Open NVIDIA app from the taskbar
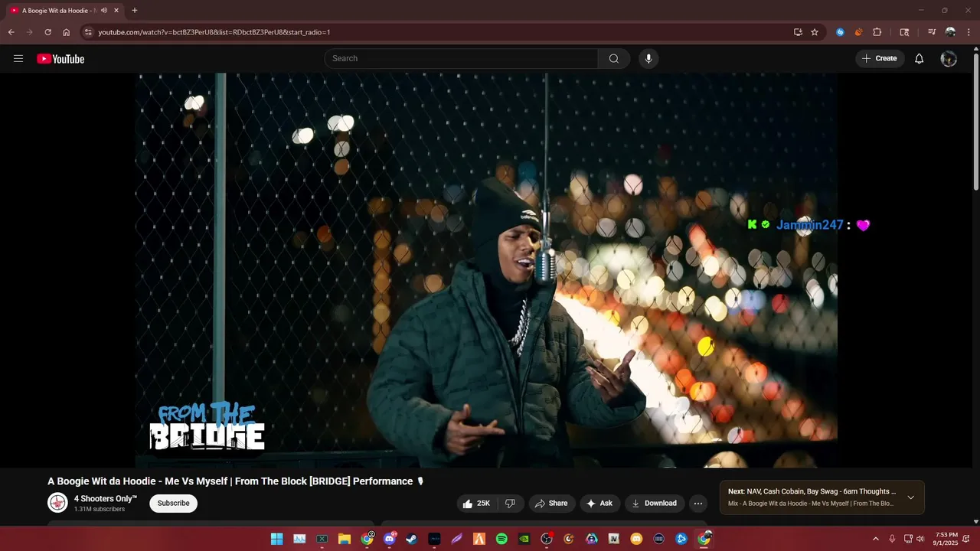 pos(524,539)
